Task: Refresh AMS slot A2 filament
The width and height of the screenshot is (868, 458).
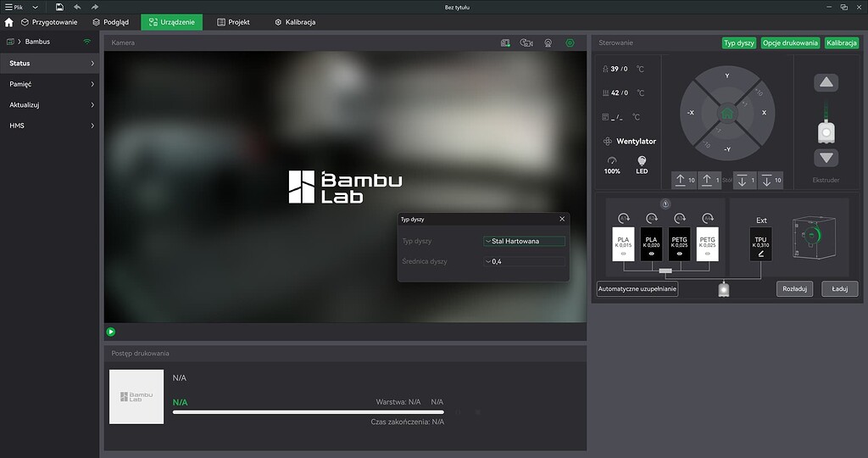Action: point(652,218)
